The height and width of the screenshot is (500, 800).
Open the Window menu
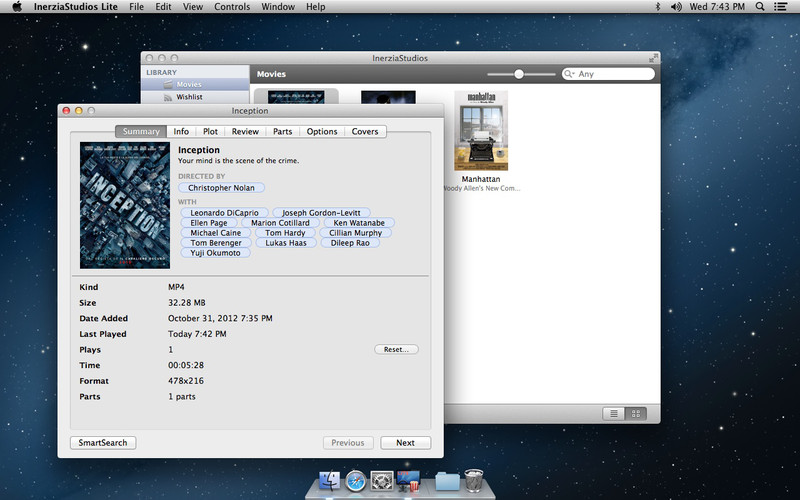pyautogui.click(x=278, y=7)
